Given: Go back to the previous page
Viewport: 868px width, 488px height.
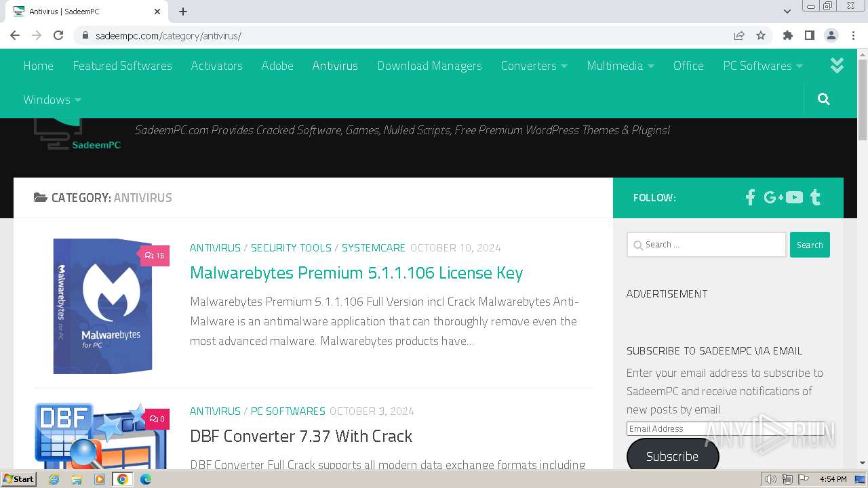Looking at the screenshot, I should tap(15, 35).
